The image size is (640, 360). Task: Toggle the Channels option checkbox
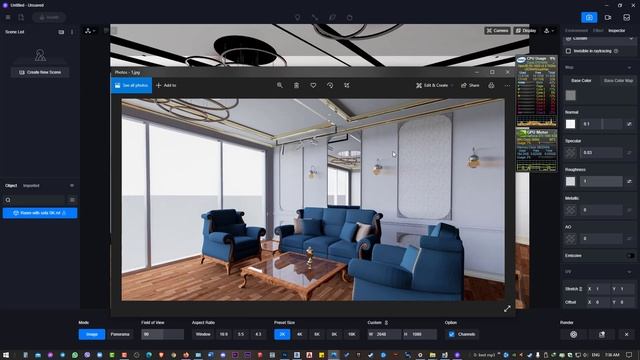pos(451,334)
